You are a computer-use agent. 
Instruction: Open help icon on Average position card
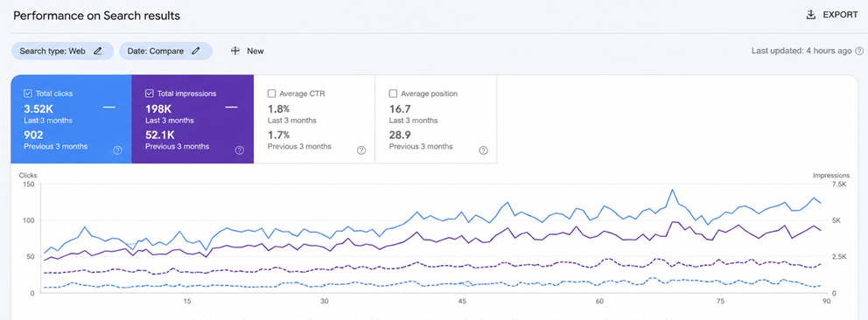click(x=483, y=150)
